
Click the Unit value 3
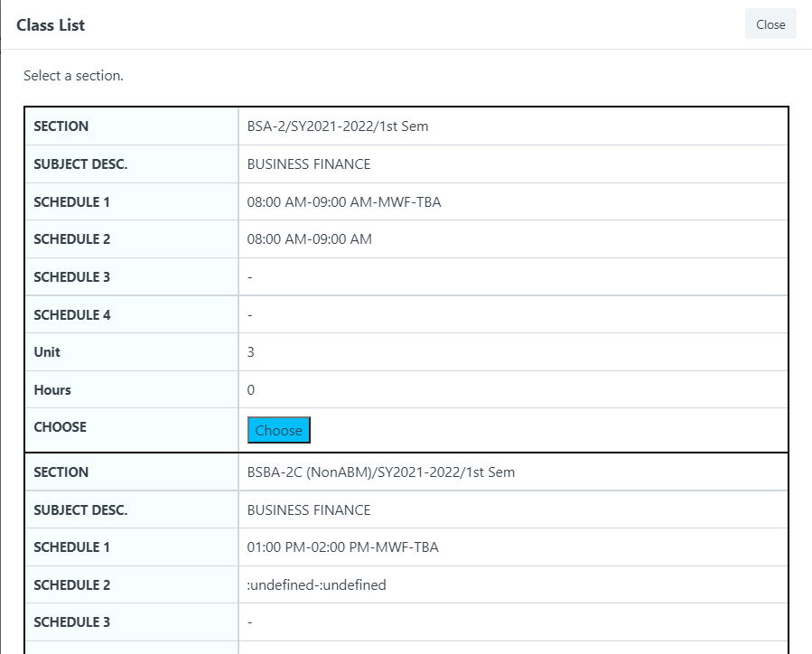[x=251, y=352]
